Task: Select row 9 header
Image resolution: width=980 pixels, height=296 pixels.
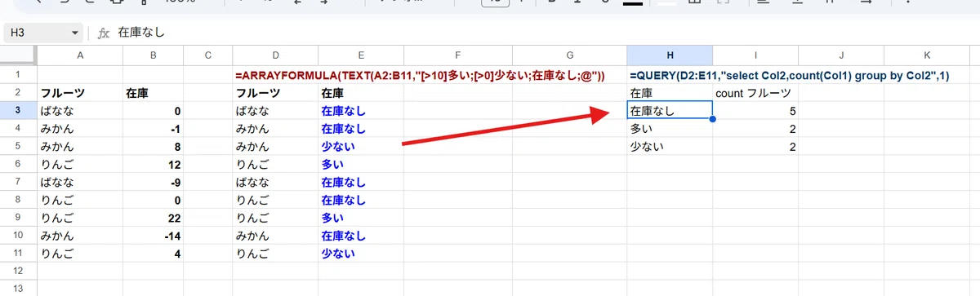Action: pos(18,218)
